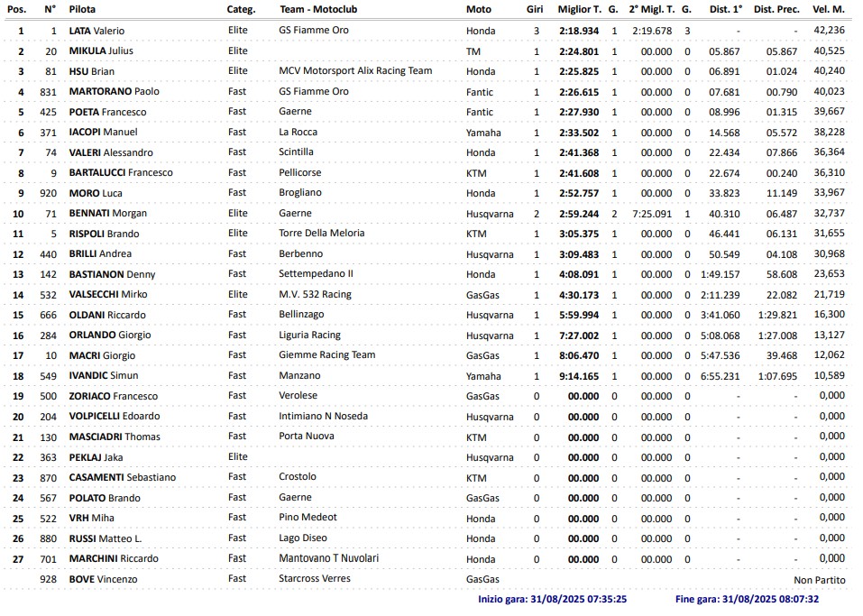Select rider name MIKULA Julius

(101, 51)
